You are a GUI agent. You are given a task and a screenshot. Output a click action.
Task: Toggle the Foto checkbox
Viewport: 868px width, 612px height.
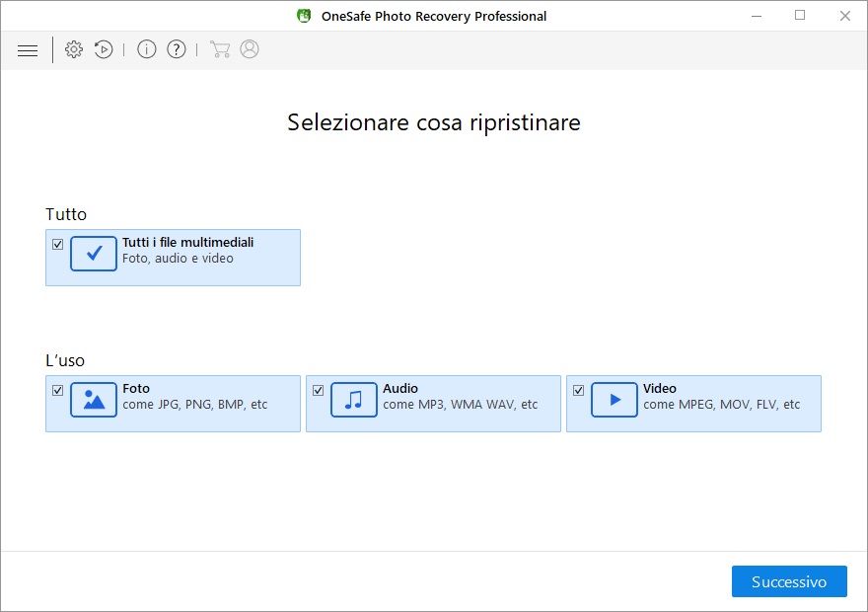coord(57,391)
